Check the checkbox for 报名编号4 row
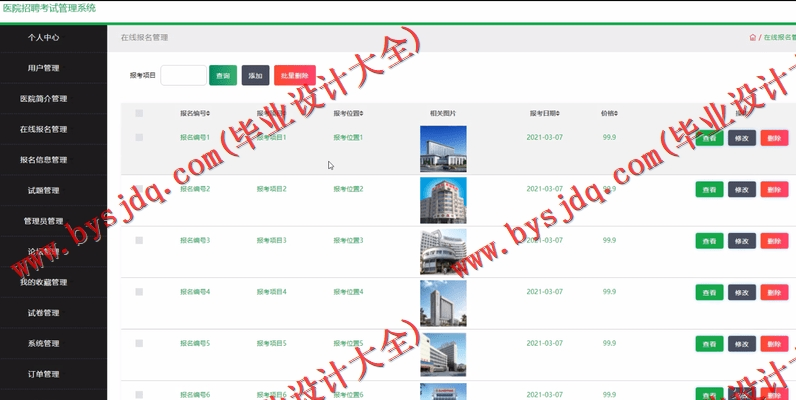Screen dimensions: 796x400 coord(139,292)
